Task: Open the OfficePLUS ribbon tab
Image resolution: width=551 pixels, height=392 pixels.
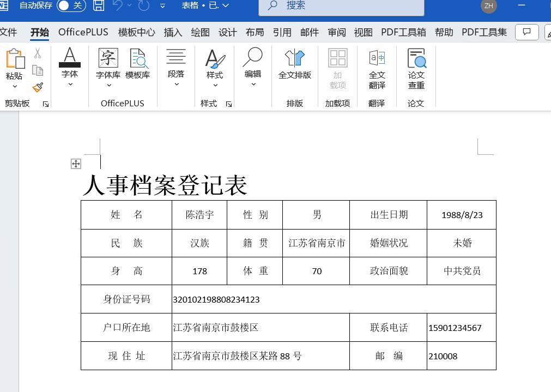Action: 83,32
